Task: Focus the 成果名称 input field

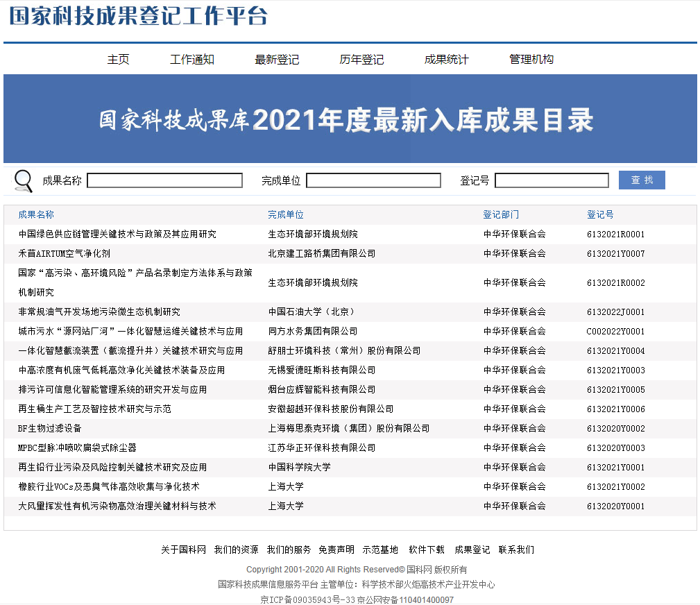Action: 164,181
